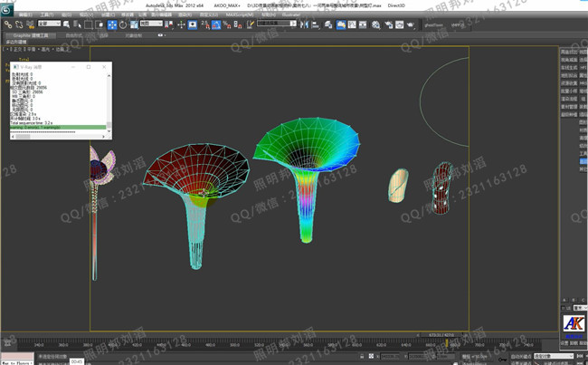Click the Select and Manipulate tool
Image resolution: width=588 pixels, height=365 pixels.
click(x=181, y=24)
